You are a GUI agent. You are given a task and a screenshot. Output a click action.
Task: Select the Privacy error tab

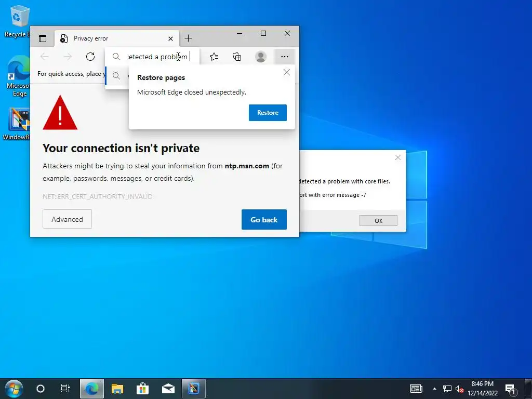pos(117,38)
